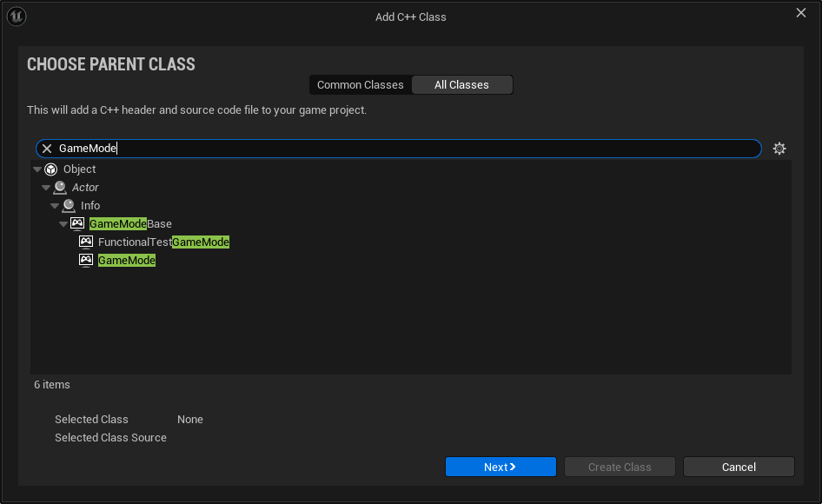Image resolution: width=822 pixels, height=504 pixels.
Task: Switch to the All Classes tab
Action: coord(462,85)
